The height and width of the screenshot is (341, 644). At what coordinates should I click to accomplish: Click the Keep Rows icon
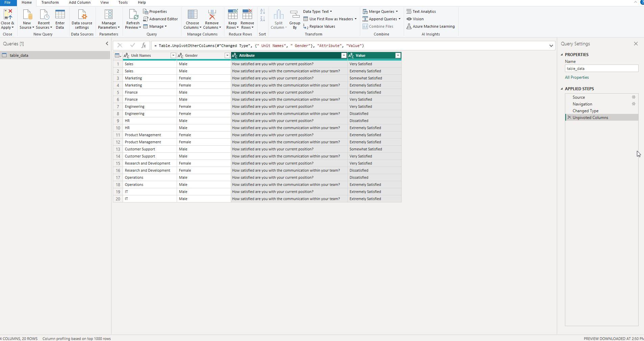pos(232,15)
